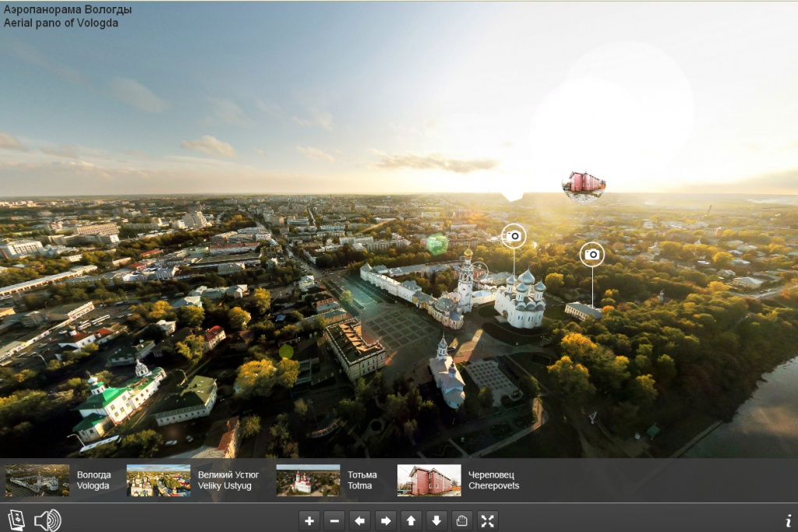Select the Veliky Ustyug text label
The height and width of the screenshot is (532, 798).
pyautogui.click(x=228, y=481)
